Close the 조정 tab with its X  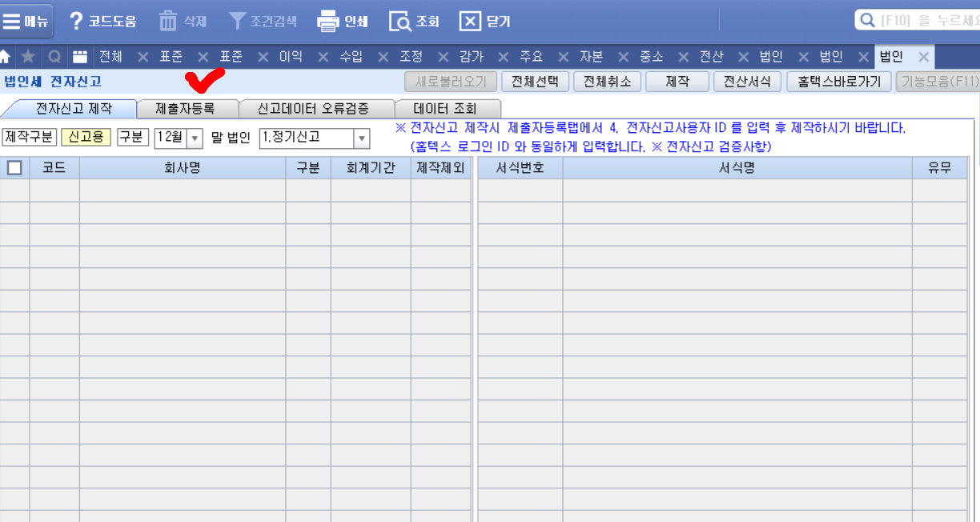tap(443, 57)
